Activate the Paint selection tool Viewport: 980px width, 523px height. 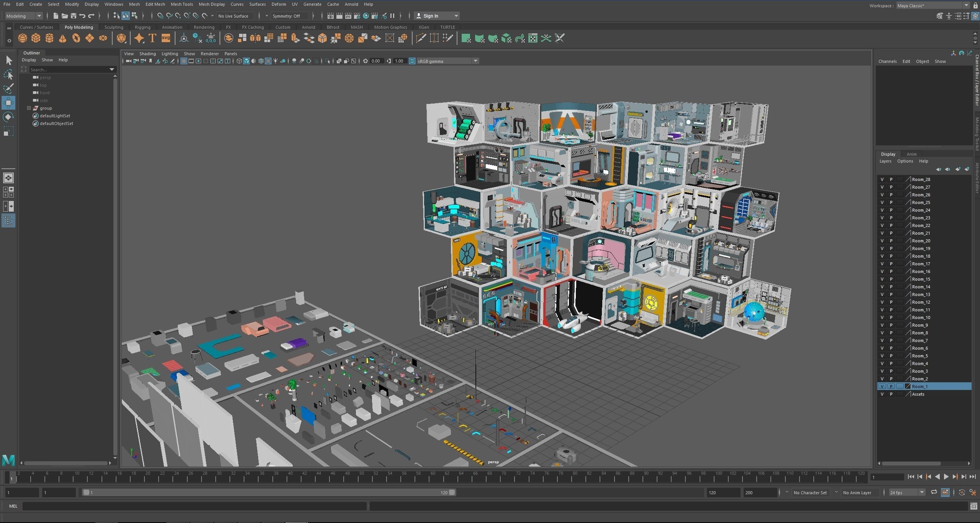9,89
